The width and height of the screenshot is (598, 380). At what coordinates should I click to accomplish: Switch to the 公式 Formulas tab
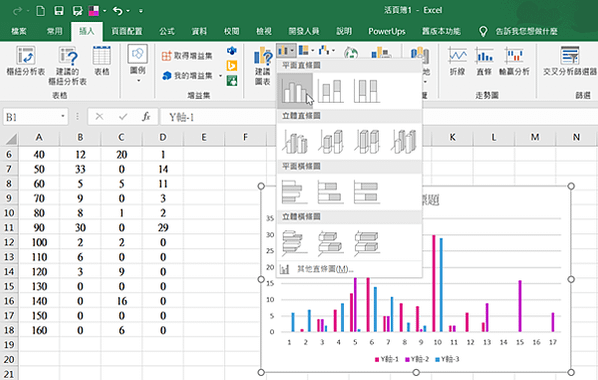[167, 31]
